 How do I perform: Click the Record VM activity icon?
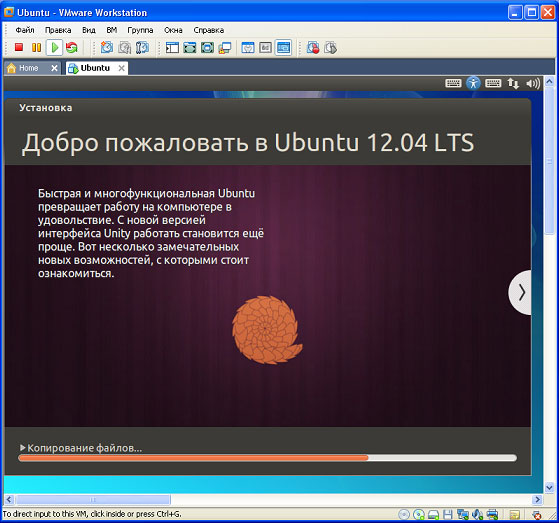(x=313, y=47)
